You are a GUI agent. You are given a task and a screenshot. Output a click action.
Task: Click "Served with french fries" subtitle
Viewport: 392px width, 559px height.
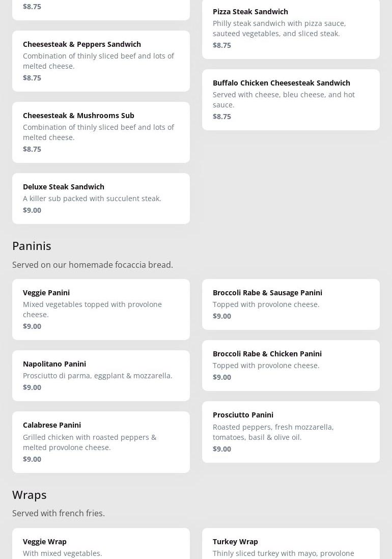(x=59, y=513)
